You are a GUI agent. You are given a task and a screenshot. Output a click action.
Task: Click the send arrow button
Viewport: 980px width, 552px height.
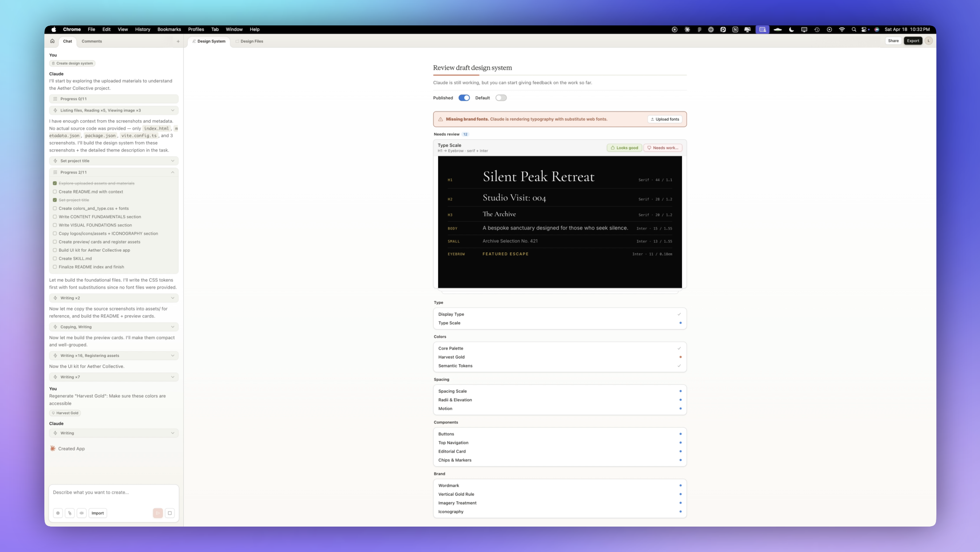158,513
